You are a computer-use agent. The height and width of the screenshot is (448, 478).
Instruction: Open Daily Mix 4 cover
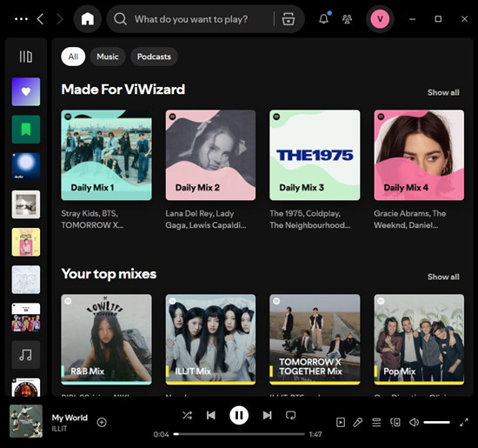419,155
